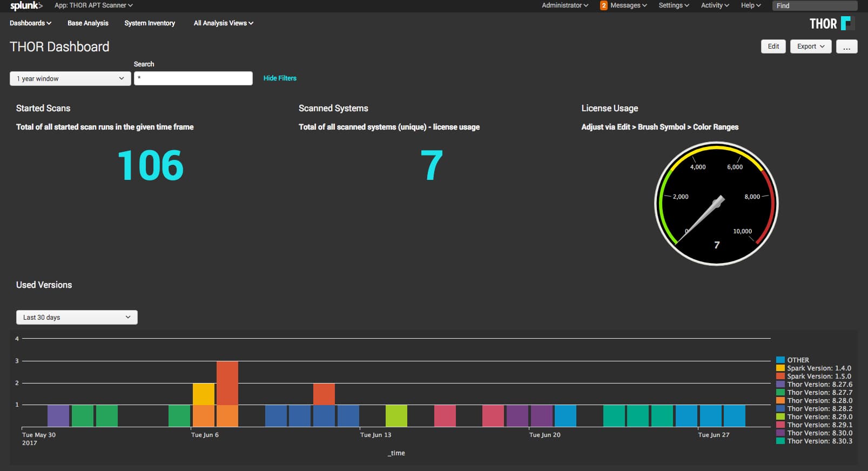Open the Messages dropdown

(x=628, y=5)
